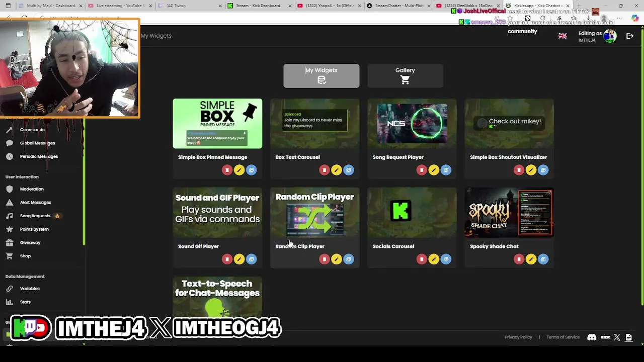Open the documentation icon in the footer
Screen dimensions: 644x362
(x=628, y=337)
